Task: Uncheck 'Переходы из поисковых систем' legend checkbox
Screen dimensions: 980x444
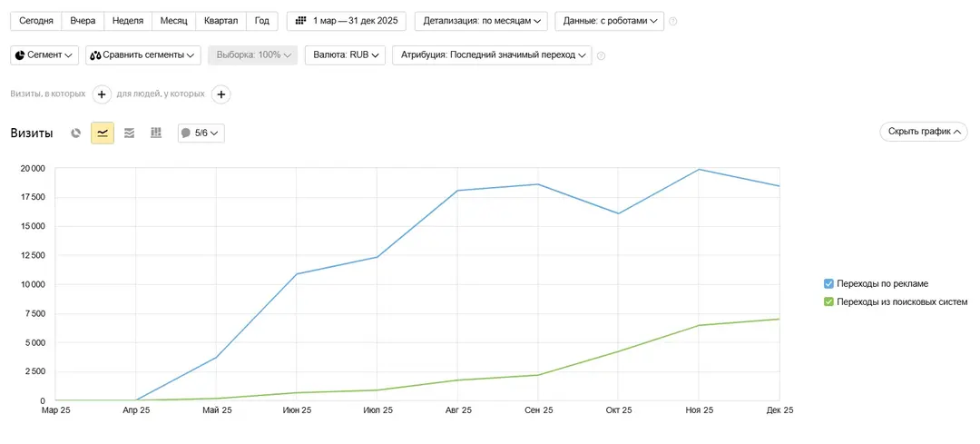Action: (x=828, y=301)
